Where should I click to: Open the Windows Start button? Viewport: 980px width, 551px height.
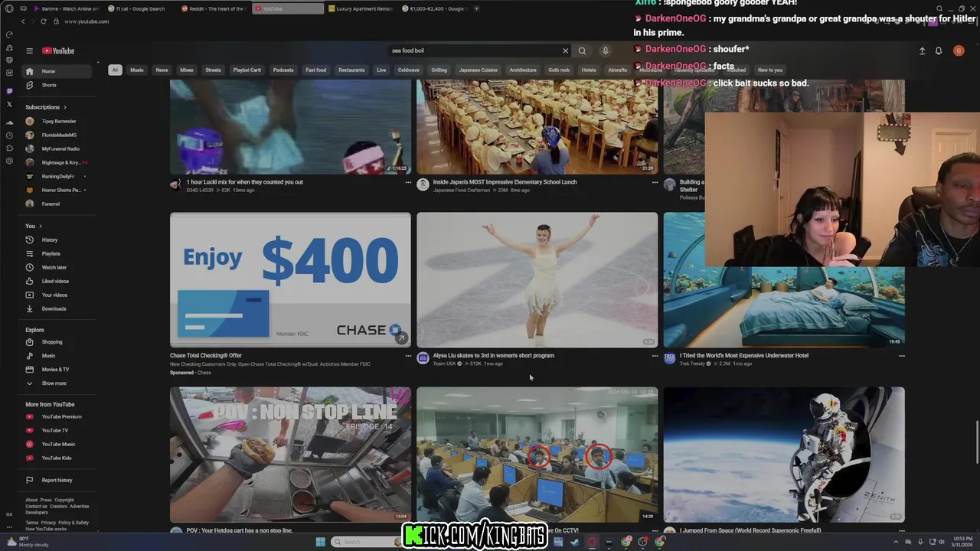click(x=320, y=542)
